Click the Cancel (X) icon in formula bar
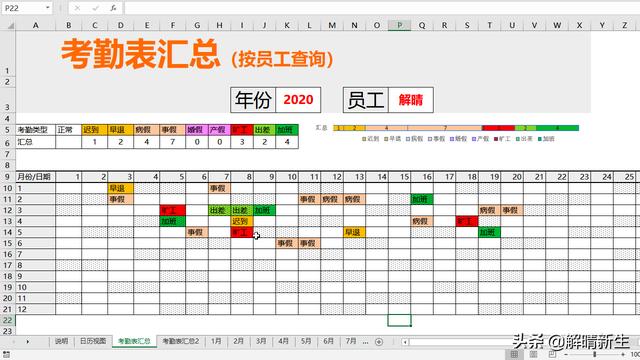Image resolution: width=640 pixels, height=360 pixels. point(77,8)
